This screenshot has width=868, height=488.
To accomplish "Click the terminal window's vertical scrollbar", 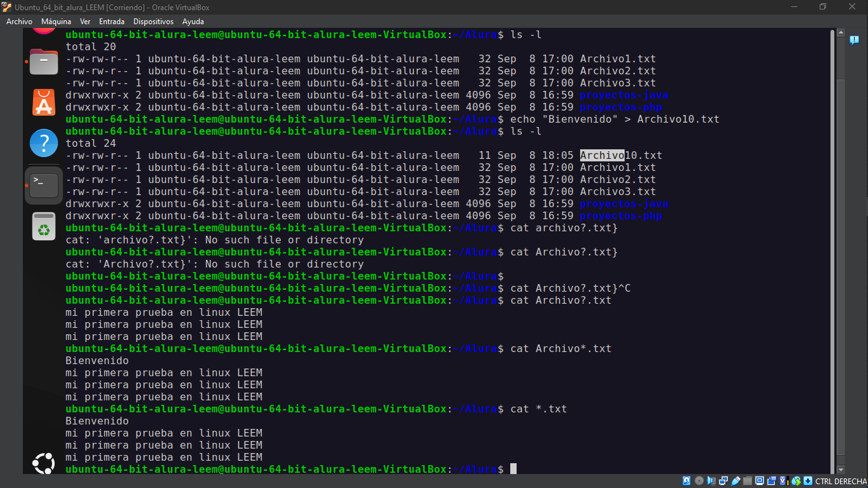I will pyautogui.click(x=831, y=251).
